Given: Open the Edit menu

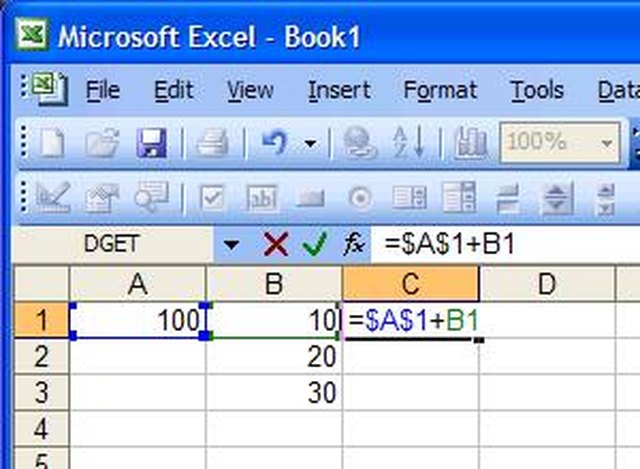Looking at the screenshot, I should (x=173, y=90).
